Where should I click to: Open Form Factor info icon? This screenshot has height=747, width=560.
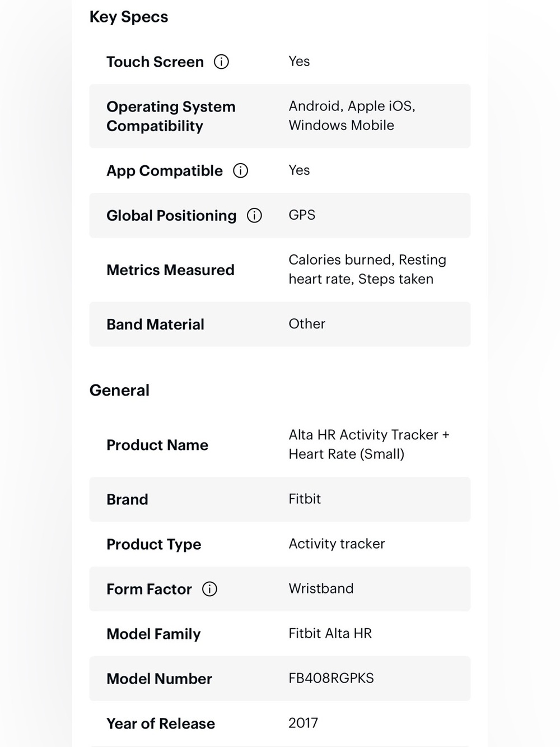click(x=209, y=589)
